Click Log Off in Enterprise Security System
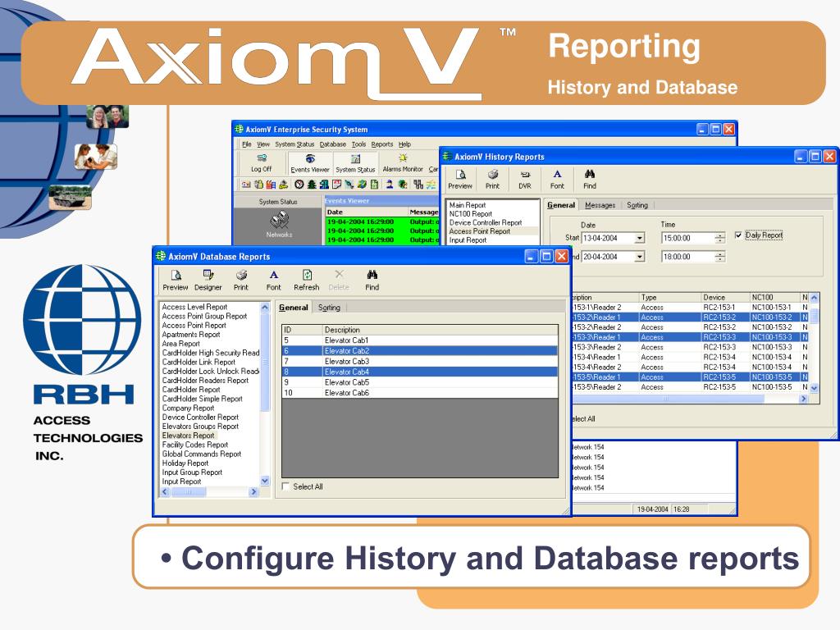 (262, 163)
